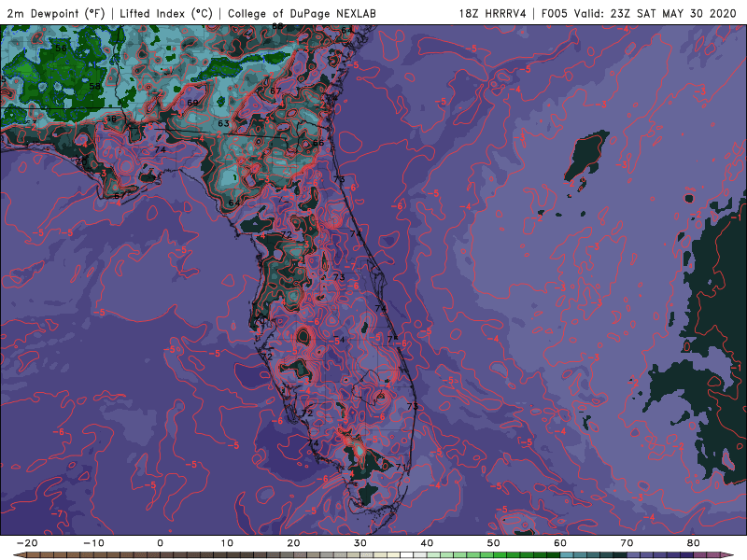Viewport: 747px width, 560px height.
Task: Click the dewpoint reading "66" near the Atlantic coast
Action: coord(318,143)
